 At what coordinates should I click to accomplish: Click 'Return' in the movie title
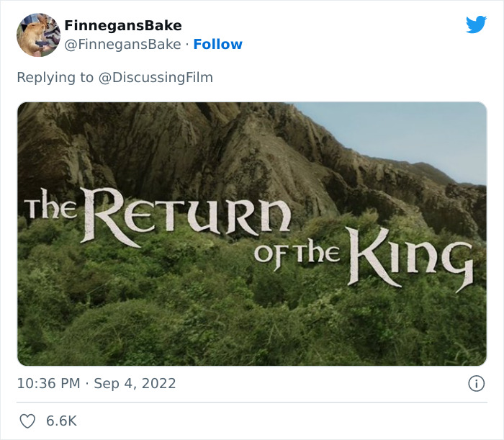point(189,215)
